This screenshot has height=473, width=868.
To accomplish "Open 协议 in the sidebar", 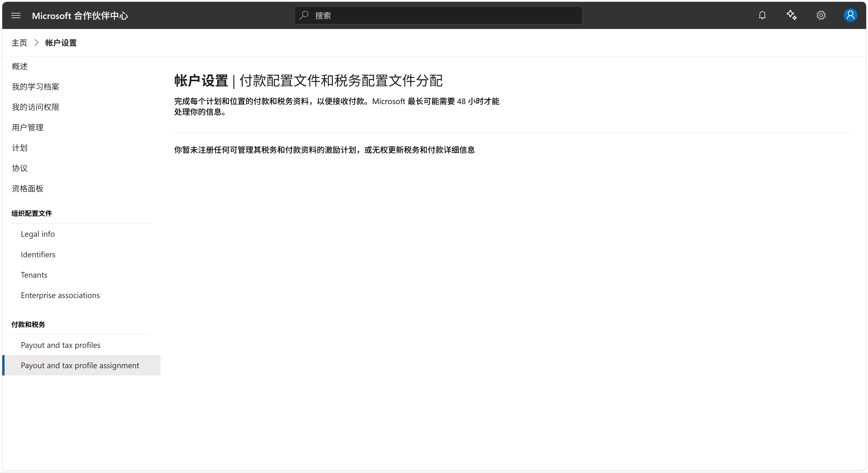I will [x=19, y=168].
